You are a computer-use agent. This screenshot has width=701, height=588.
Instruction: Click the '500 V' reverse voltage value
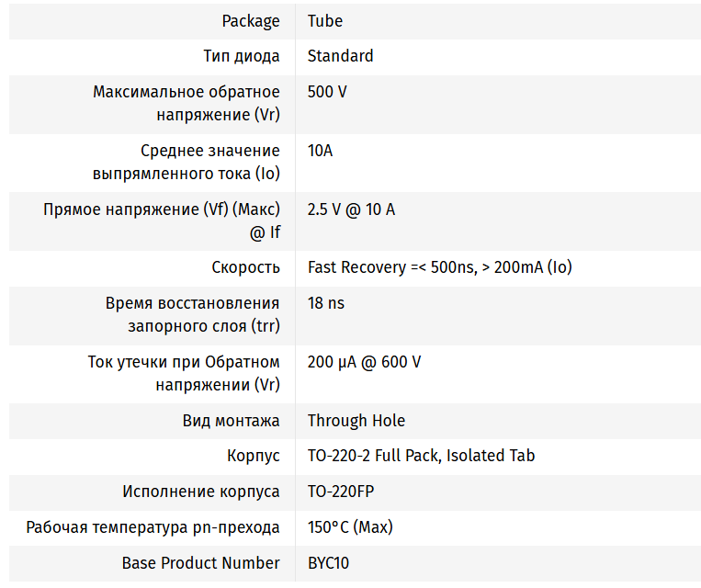point(327,92)
